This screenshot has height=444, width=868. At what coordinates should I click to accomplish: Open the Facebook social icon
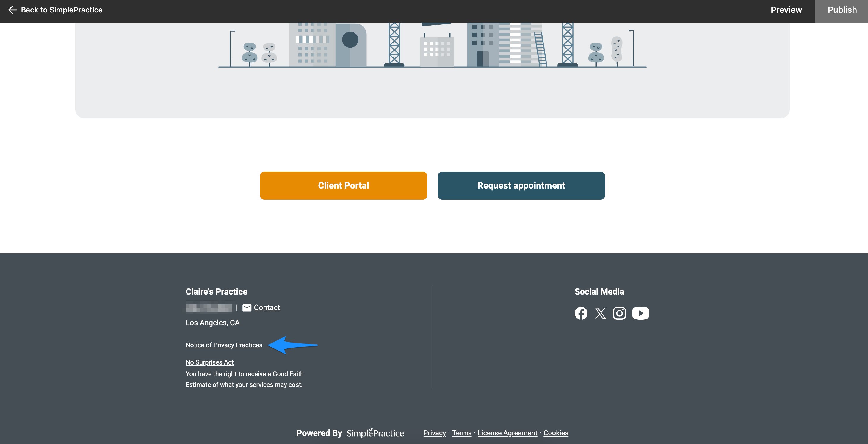click(x=581, y=313)
